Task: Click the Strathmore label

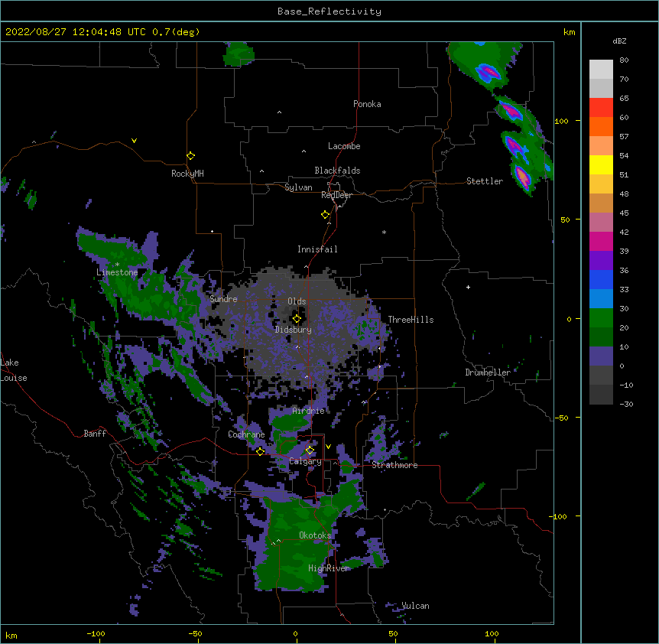Action: point(394,465)
